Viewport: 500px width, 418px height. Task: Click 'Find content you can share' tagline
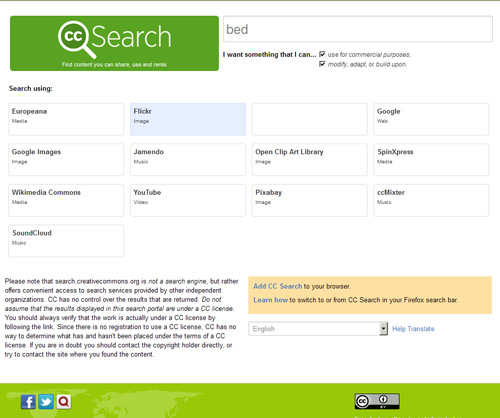click(x=114, y=65)
